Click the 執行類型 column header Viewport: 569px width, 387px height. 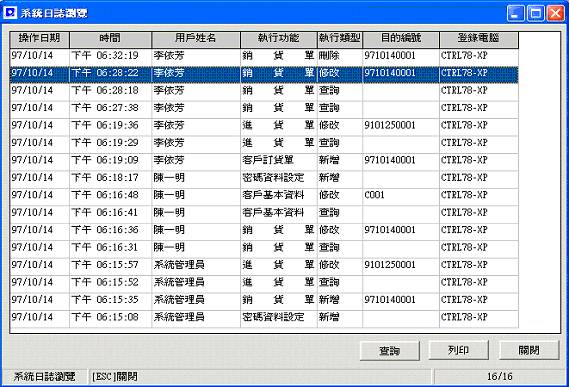point(340,39)
